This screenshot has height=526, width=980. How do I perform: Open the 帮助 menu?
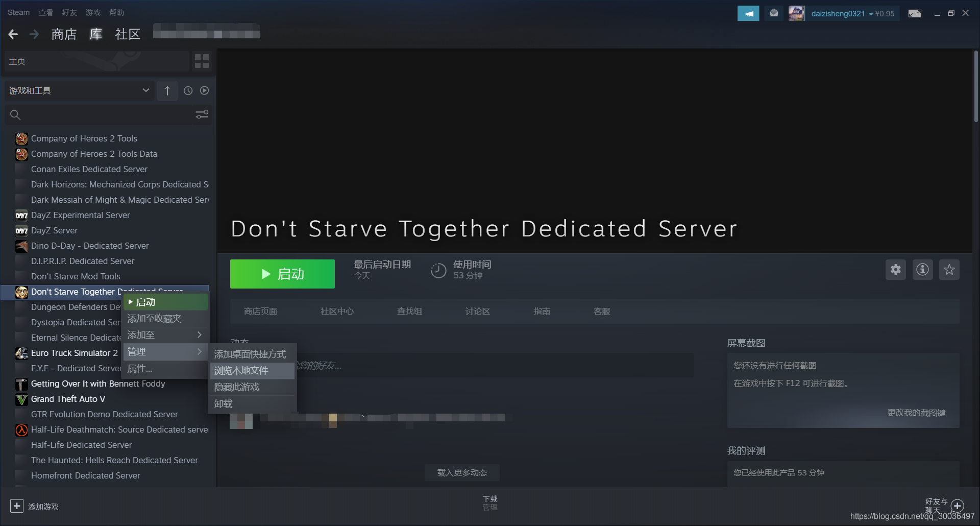point(116,12)
